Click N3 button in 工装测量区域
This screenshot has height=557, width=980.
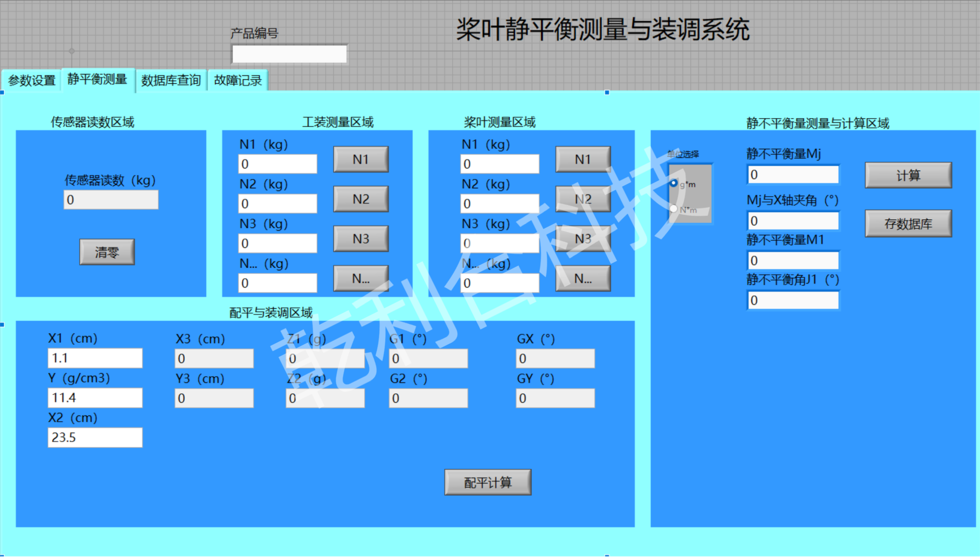point(361,239)
